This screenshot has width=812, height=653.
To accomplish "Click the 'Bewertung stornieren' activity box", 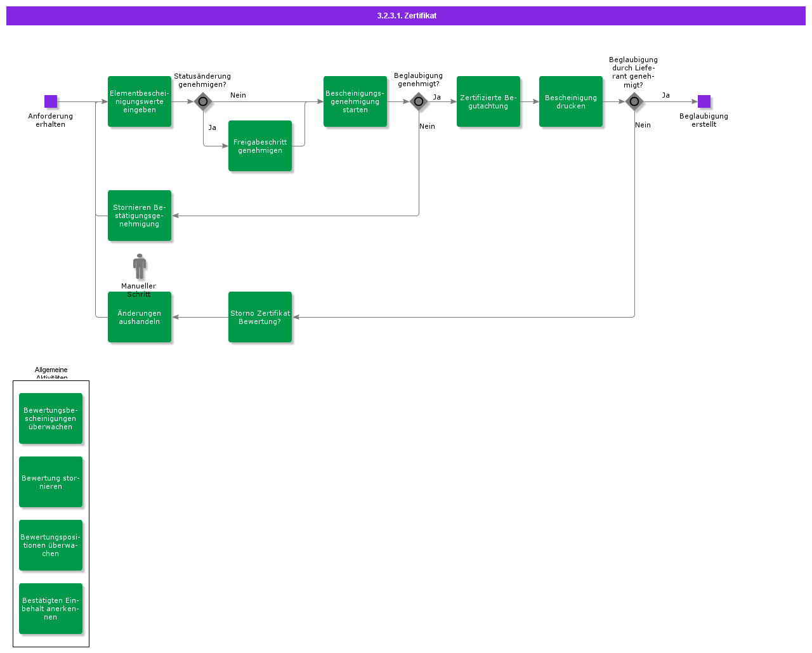I will tap(51, 482).
